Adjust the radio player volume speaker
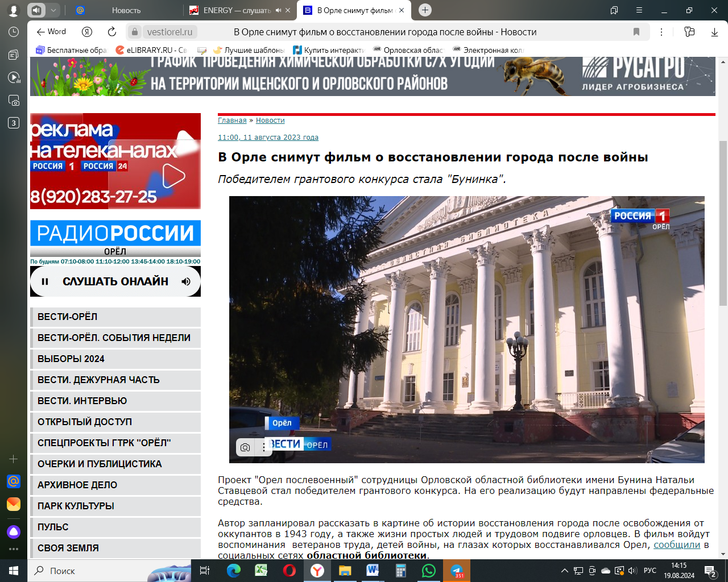Viewport: 728px width, 582px height. 186,281
